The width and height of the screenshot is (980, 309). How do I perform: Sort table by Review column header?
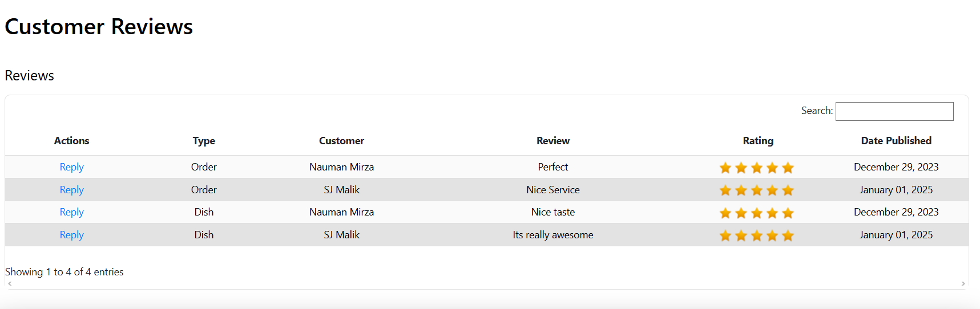pos(552,141)
